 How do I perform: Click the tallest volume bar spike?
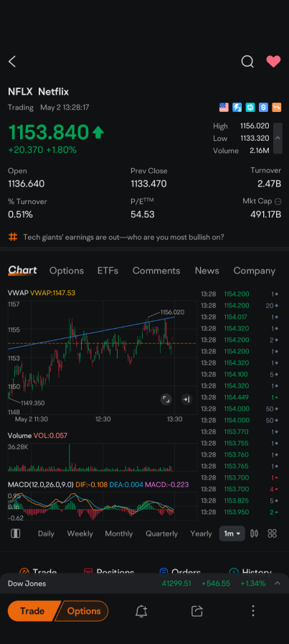point(70,457)
